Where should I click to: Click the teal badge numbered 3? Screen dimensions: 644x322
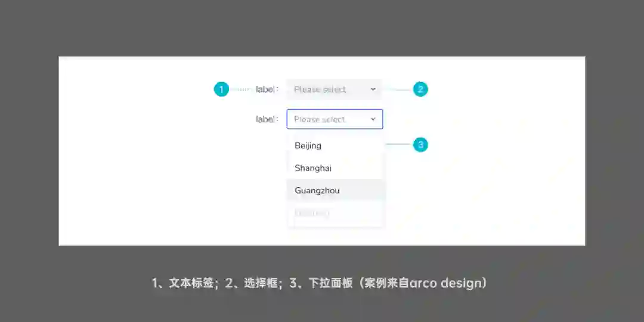pos(420,144)
